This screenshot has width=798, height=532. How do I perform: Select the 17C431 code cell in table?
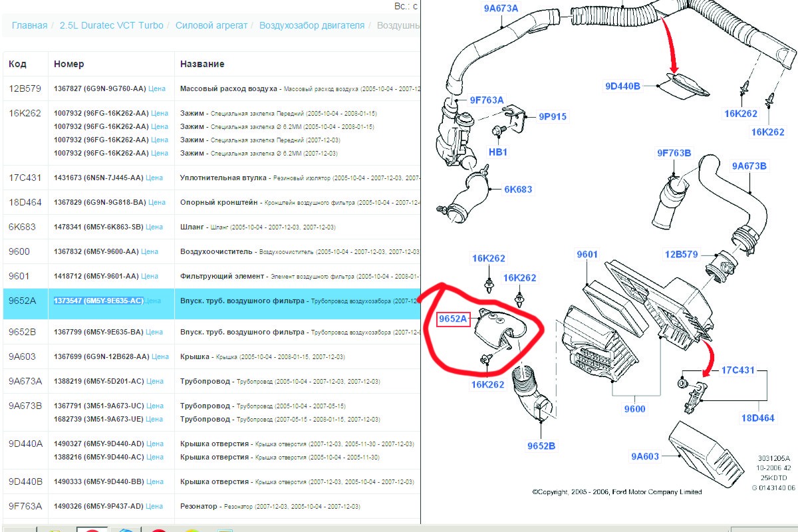pos(25,178)
